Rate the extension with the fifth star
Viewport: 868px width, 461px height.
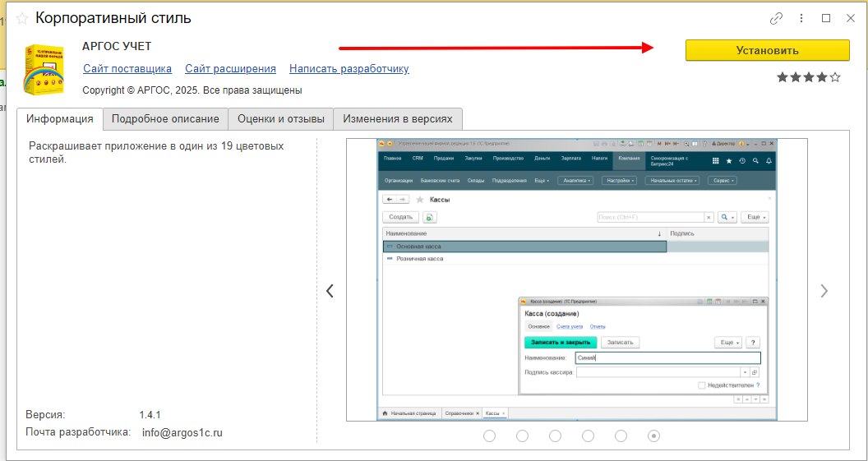point(835,77)
